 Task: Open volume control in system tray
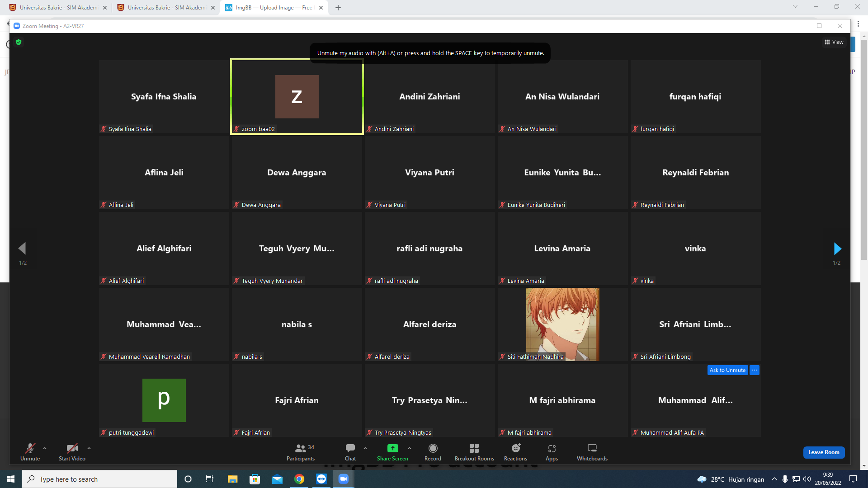[x=807, y=479]
